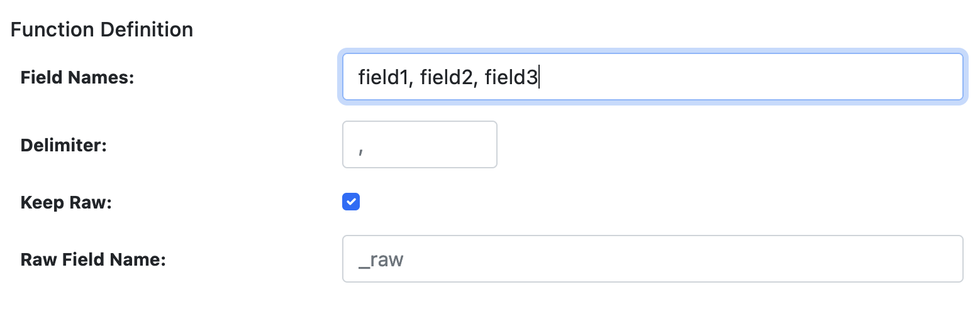Click the Field Names input field
This screenshot has height=309, width=980.
click(652, 77)
